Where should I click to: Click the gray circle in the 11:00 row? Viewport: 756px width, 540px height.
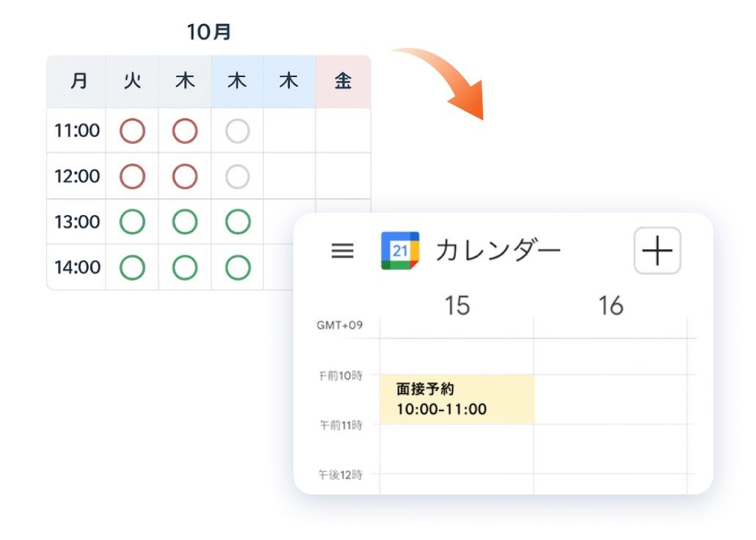[238, 131]
